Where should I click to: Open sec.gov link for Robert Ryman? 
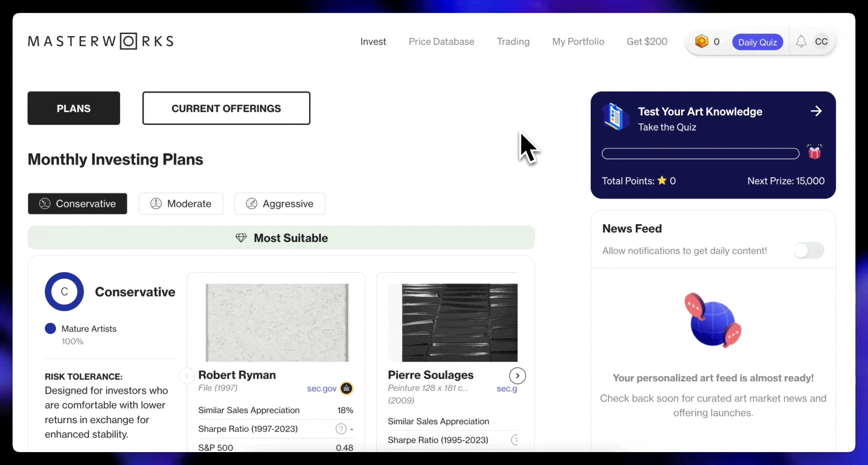click(x=322, y=388)
